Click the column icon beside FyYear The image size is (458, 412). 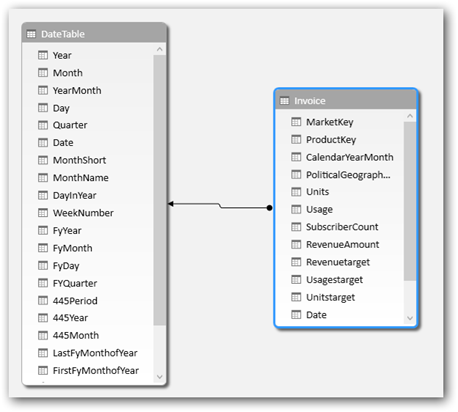point(43,230)
